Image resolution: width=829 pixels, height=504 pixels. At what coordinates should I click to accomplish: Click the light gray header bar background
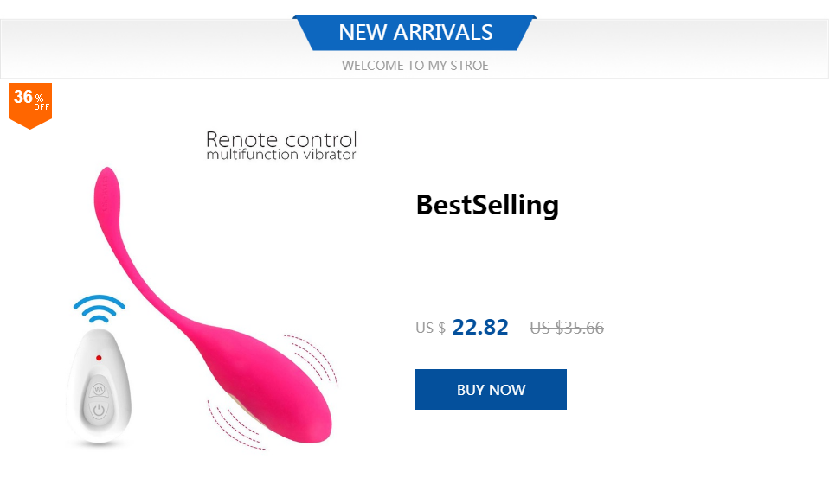pos(130,48)
